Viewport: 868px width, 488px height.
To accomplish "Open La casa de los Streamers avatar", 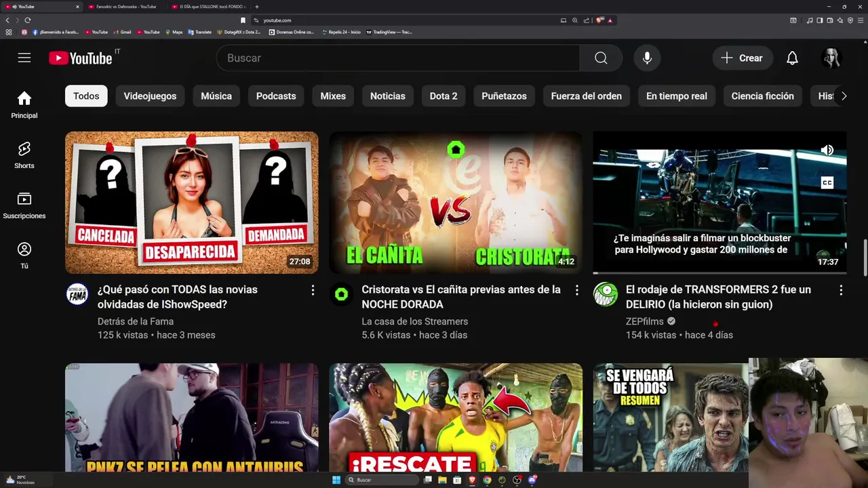I will point(342,294).
